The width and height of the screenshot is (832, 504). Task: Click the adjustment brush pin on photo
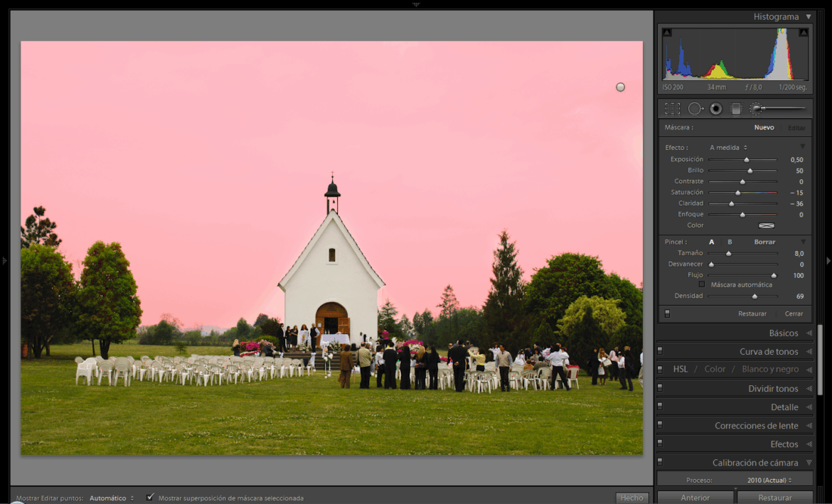(620, 87)
